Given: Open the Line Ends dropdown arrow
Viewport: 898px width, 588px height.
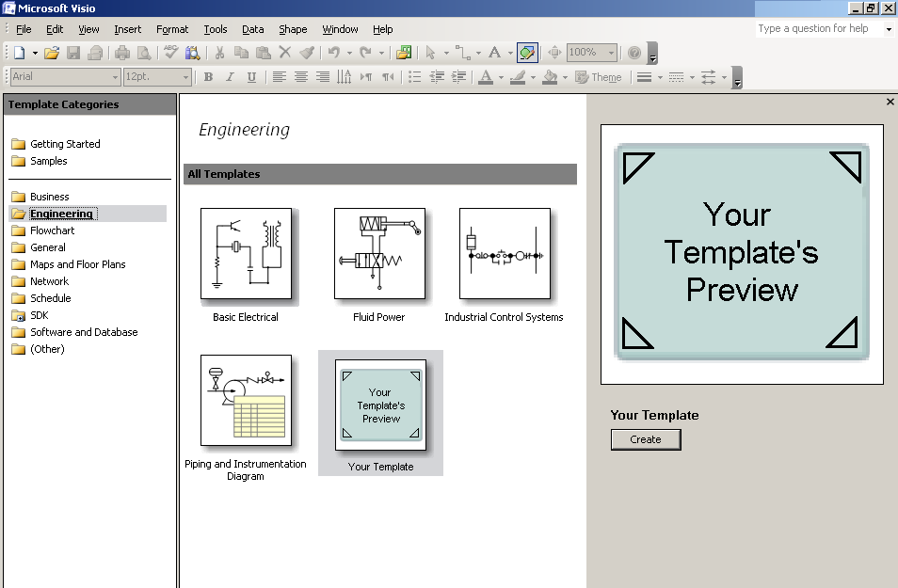Looking at the screenshot, I should pos(725,77).
